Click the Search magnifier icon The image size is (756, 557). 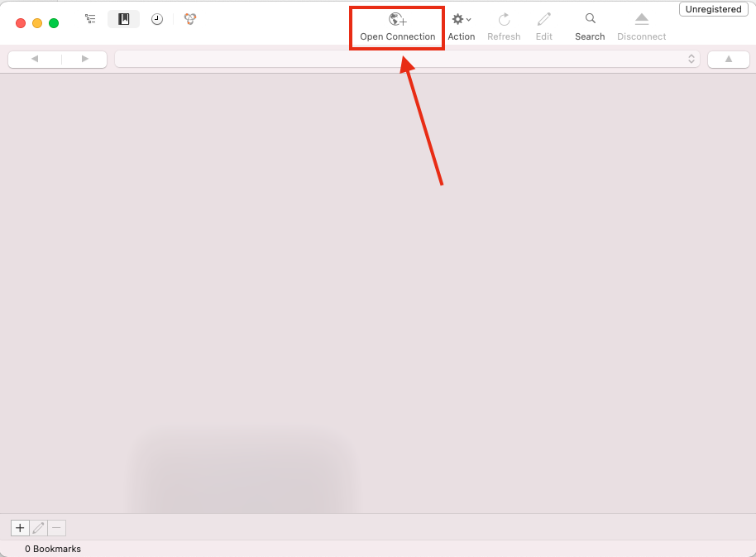(x=590, y=19)
